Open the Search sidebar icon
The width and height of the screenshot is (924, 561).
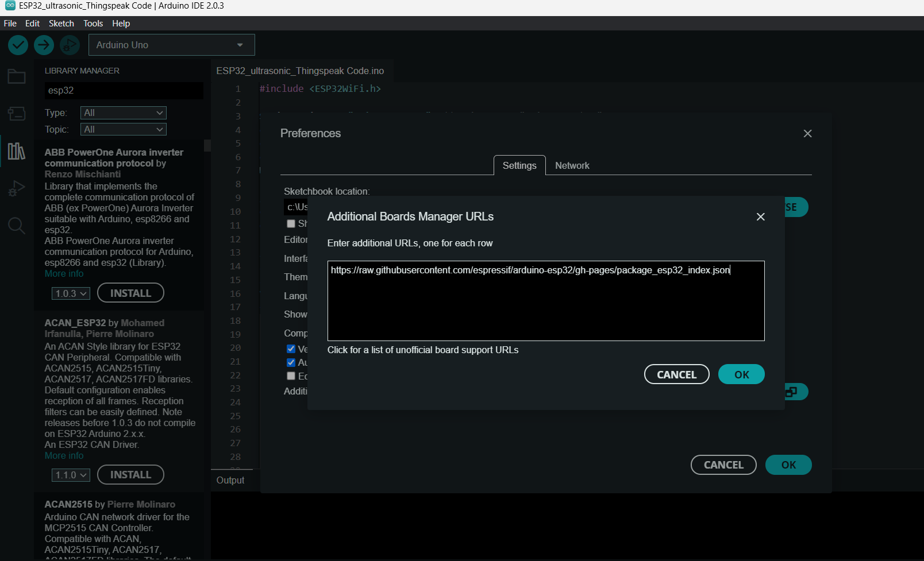16,226
